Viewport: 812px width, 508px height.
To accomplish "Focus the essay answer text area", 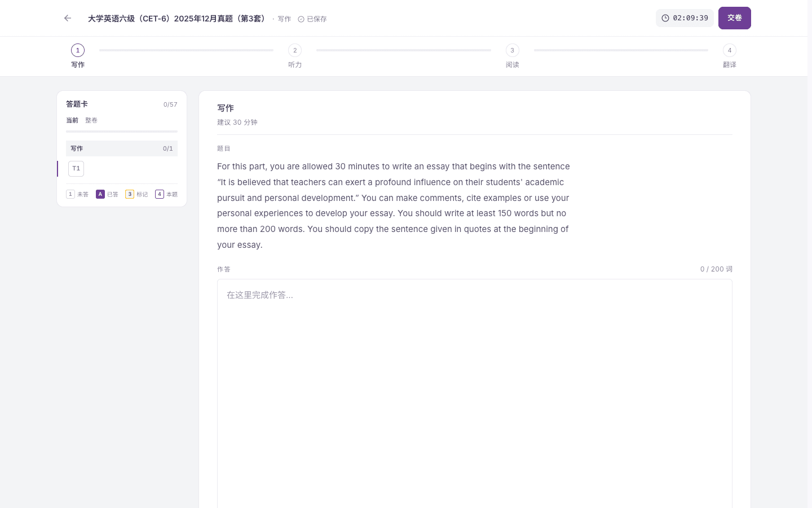I will click(x=475, y=393).
